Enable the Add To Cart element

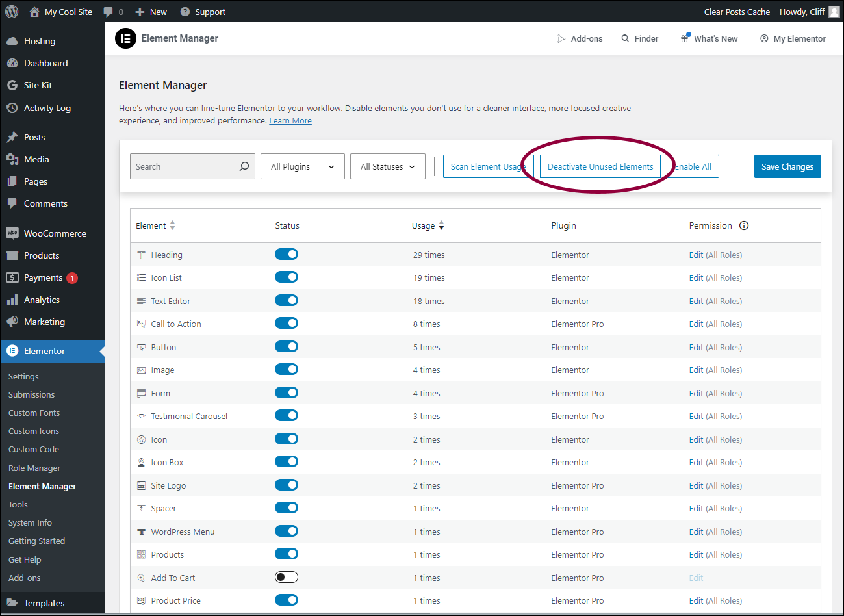(x=287, y=577)
